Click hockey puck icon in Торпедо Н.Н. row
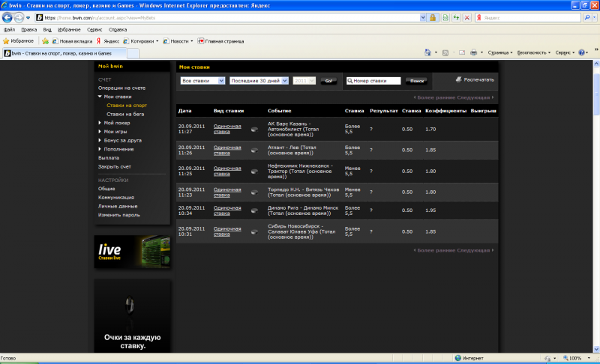Viewport: 600px width, 364px height. (x=254, y=192)
